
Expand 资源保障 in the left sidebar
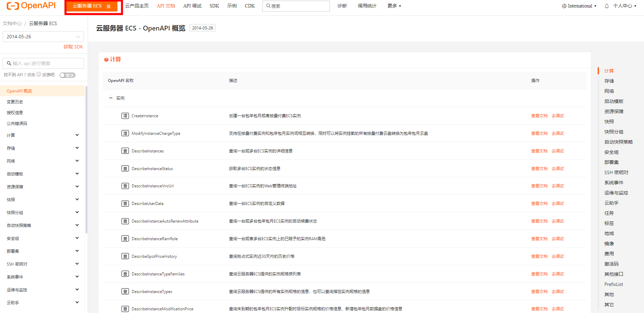point(77,187)
